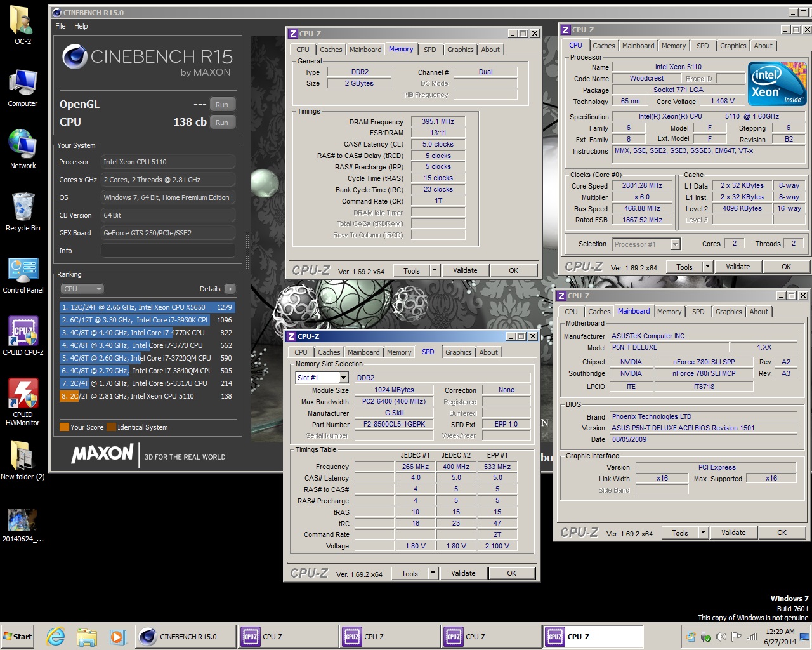This screenshot has width=812, height=650.
Task: Click the Core Speed 2801.28 MHz value
Action: pyautogui.click(x=642, y=186)
